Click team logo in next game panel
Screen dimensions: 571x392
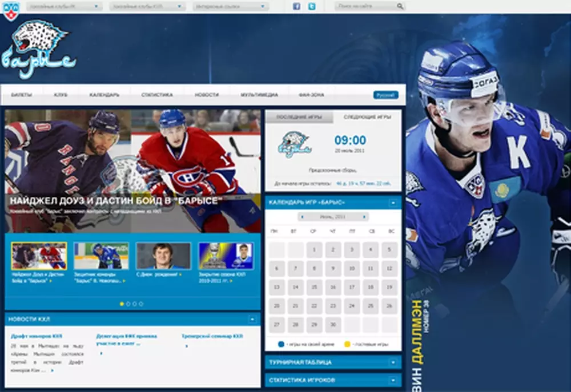click(x=294, y=144)
